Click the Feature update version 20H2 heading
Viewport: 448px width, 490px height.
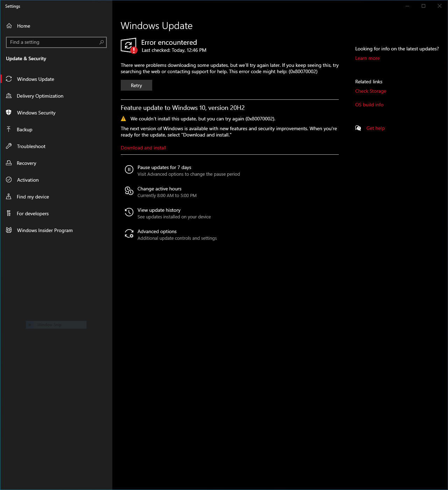[183, 108]
